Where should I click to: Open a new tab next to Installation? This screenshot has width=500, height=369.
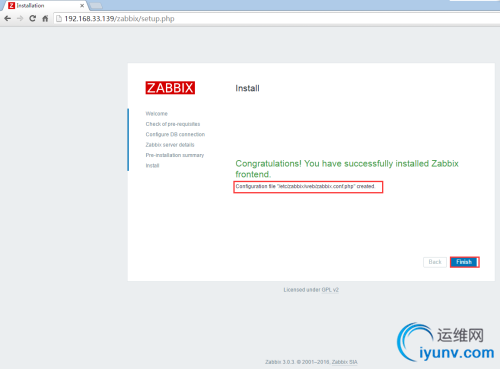[96, 6]
